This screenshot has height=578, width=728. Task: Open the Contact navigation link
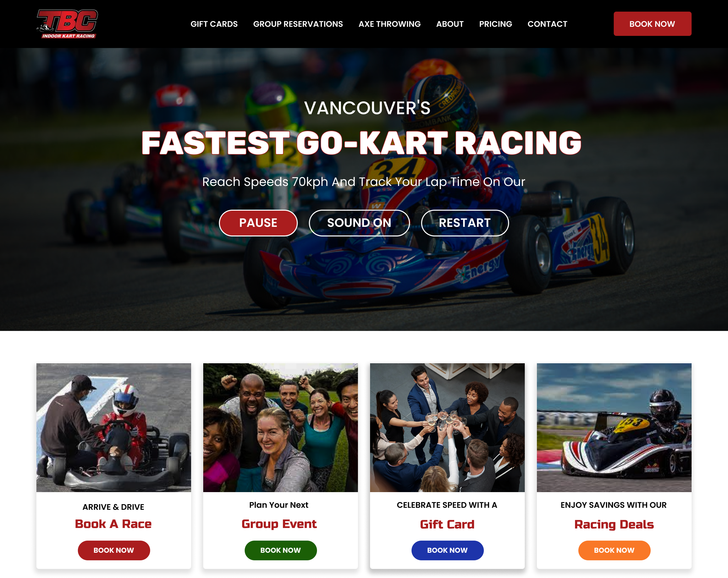click(x=547, y=24)
